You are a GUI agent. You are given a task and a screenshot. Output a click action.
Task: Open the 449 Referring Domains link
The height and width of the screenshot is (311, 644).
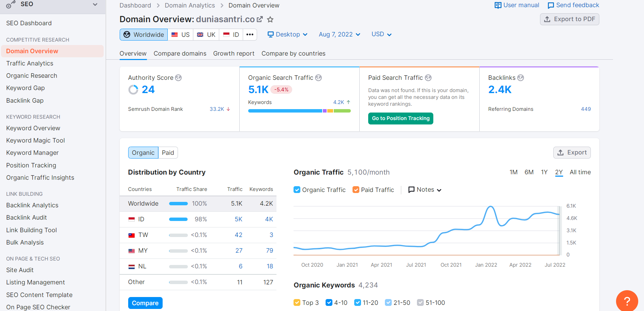(x=586, y=109)
